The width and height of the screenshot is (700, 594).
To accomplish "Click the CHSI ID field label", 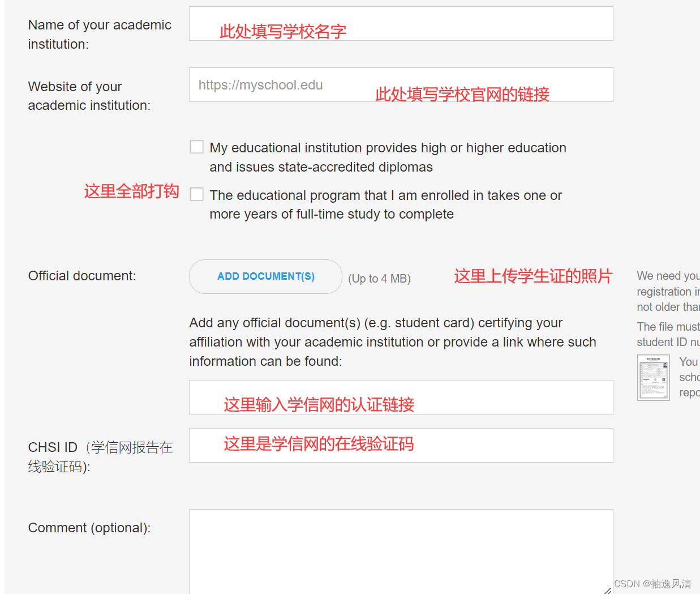I will [100, 457].
